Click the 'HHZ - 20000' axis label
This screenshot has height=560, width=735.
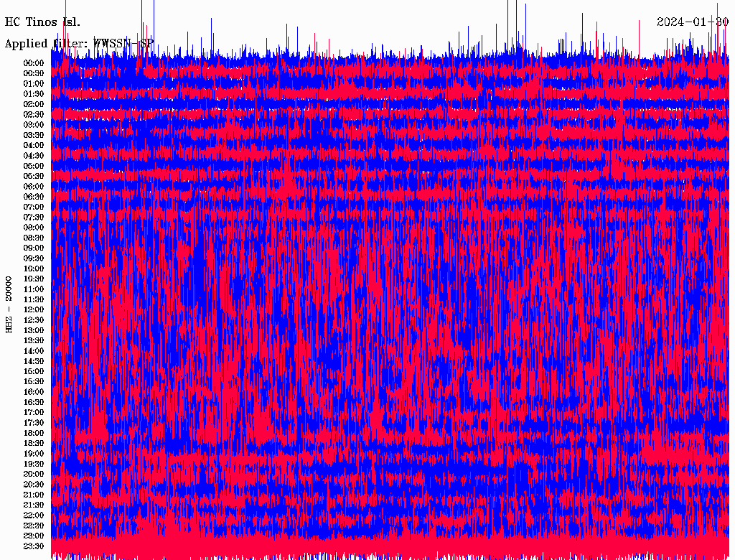pyautogui.click(x=9, y=305)
